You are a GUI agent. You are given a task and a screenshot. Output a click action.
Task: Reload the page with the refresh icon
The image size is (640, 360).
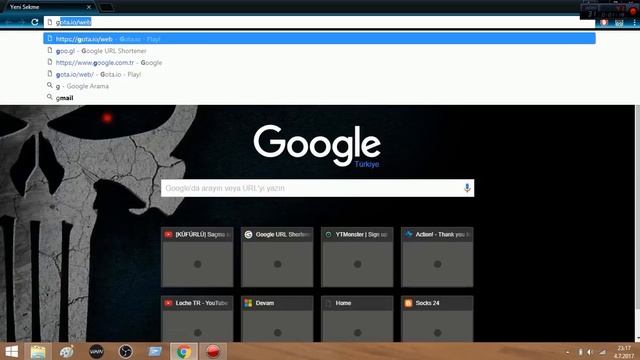(35, 22)
